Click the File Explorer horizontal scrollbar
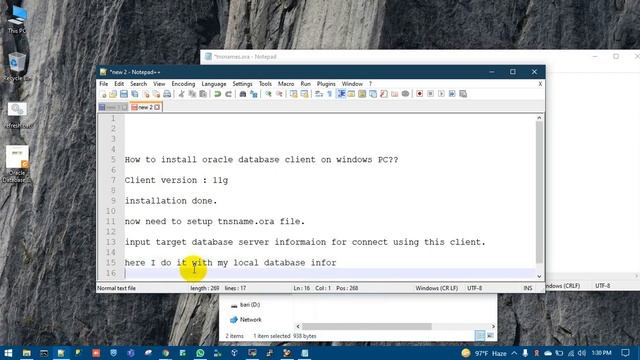The image size is (640, 360). [x=367, y=327]
